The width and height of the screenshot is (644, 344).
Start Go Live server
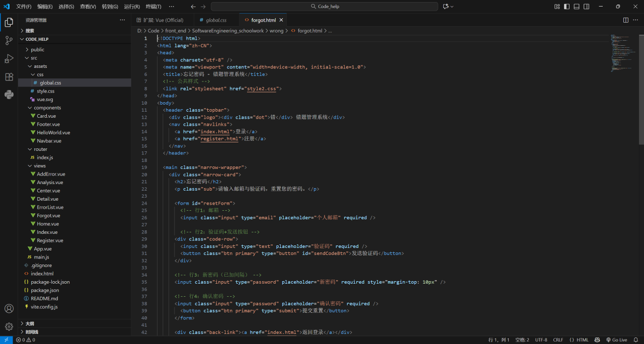point(617,340)
